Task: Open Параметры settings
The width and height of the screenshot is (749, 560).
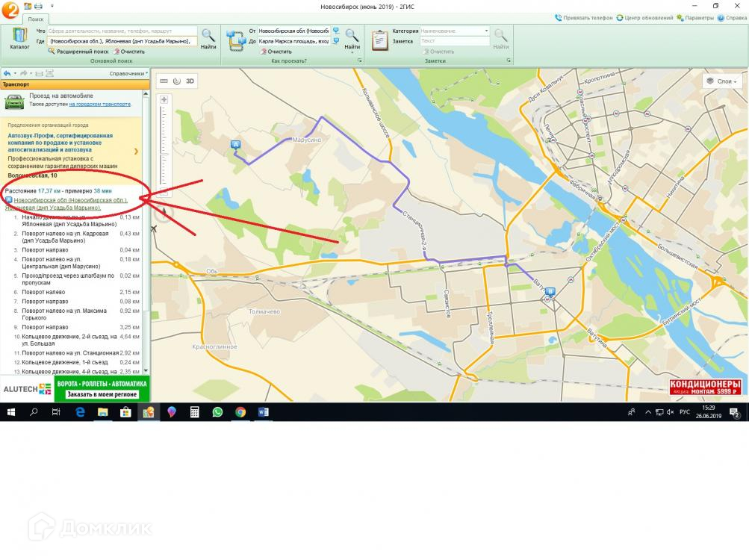Action: pyautogui.click(x=696, y=18)
